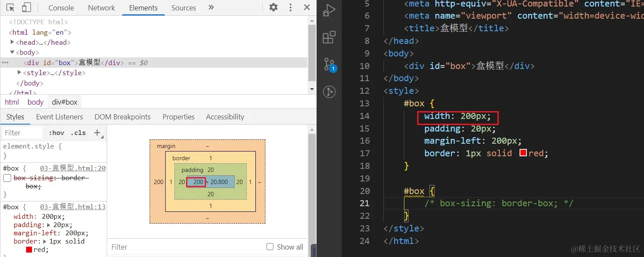Collapse the body node in DOM tree
The image size is (644, 257).
(x=13, y=52)
